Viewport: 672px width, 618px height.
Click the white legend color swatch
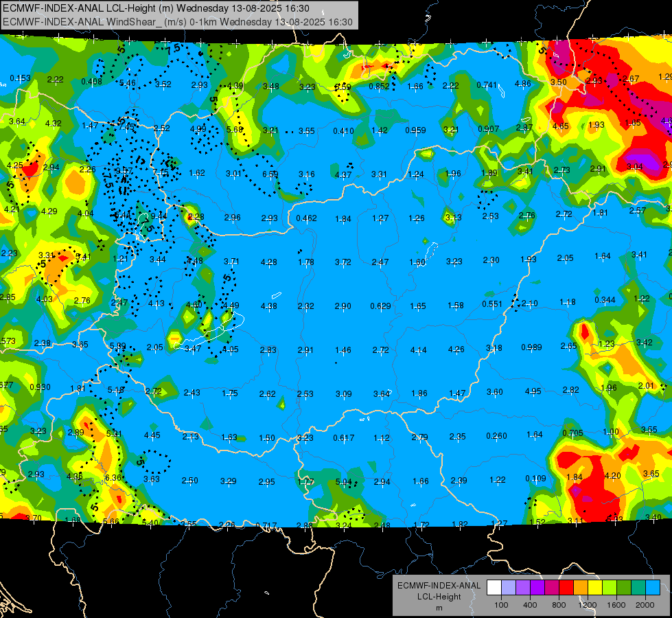click(494, 587)
